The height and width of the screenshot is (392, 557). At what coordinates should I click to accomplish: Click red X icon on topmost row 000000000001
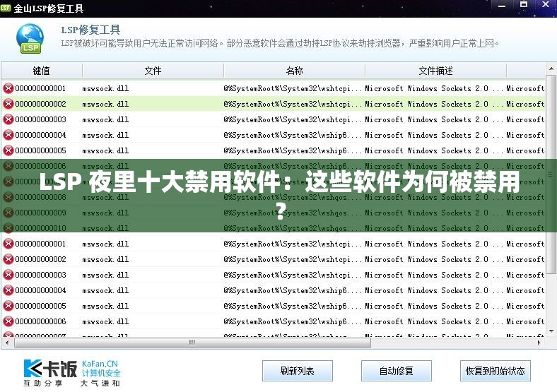[8, 88]
